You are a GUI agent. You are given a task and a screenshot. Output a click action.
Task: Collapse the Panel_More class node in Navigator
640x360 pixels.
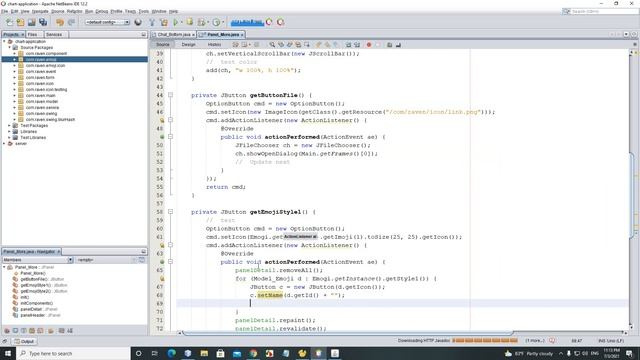coord(4,267)
